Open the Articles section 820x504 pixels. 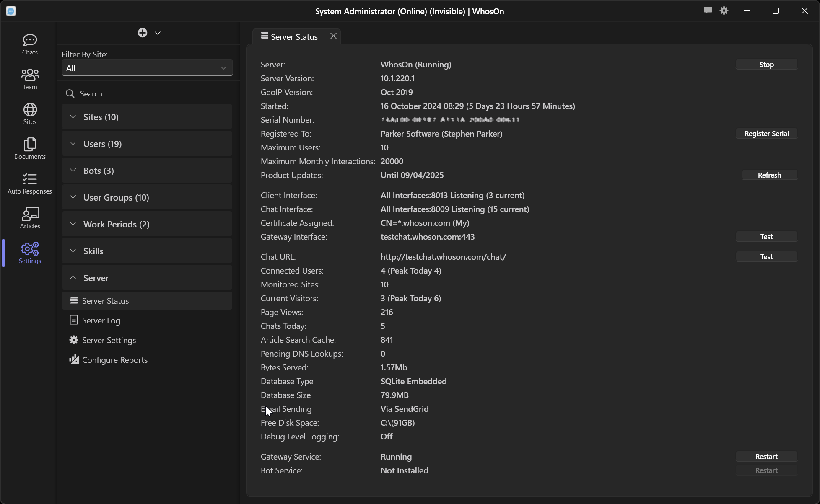[30, 218]
